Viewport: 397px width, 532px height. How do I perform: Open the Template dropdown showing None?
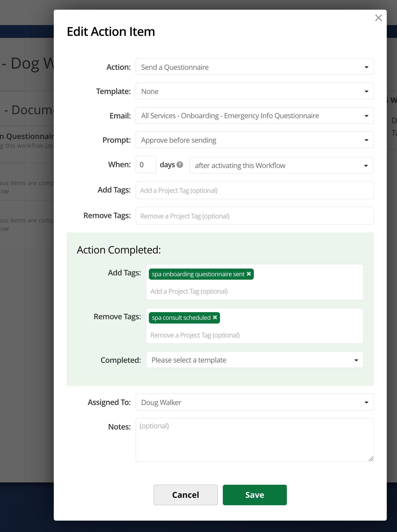click(x=254, y=91)
